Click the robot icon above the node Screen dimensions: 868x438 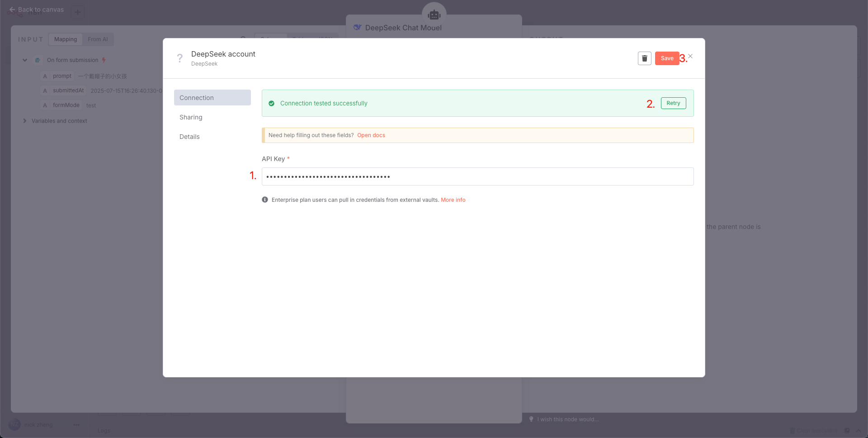[434, 15]
